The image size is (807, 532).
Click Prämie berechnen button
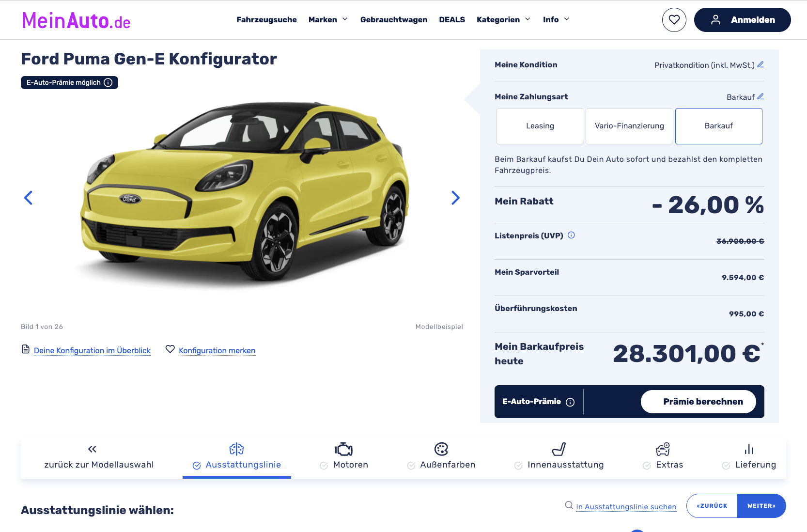point(698,402)
